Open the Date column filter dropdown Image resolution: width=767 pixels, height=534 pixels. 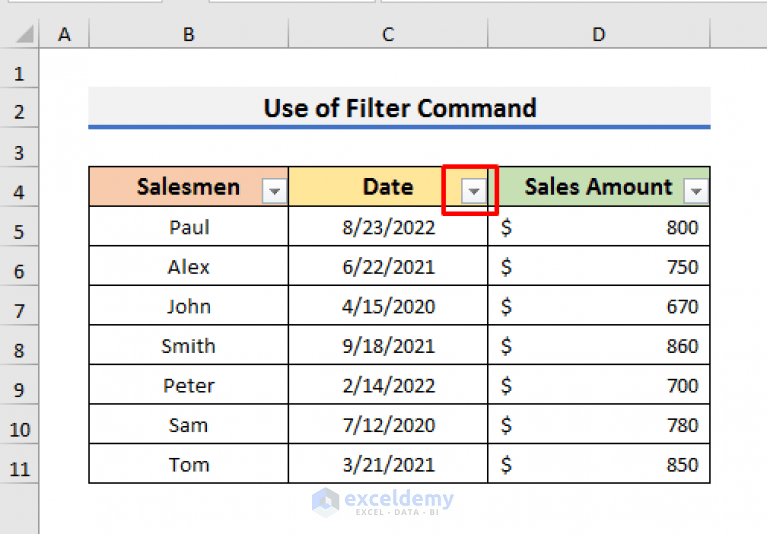(x=474, y=191)
